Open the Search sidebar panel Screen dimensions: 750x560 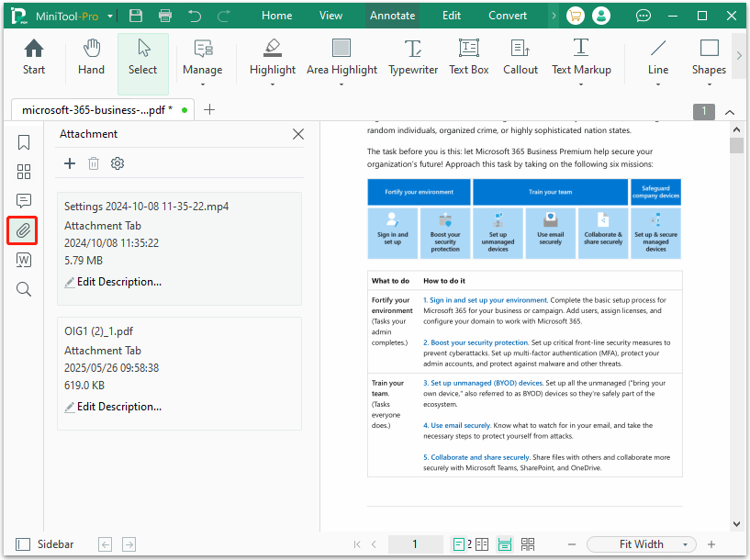tap(24, 289)
